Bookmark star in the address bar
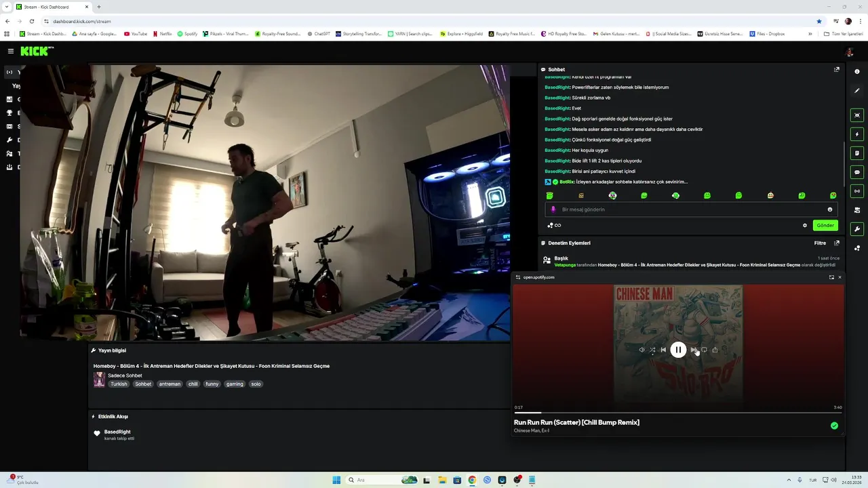The width and height of the screenshot is (868, 488). 818,21
